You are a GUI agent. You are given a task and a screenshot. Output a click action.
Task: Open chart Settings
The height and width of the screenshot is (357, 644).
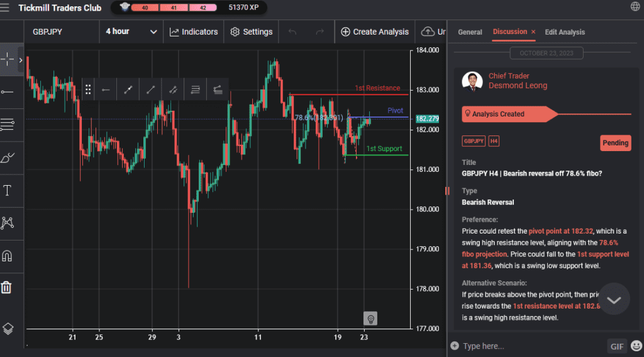(x=252, y=31)
